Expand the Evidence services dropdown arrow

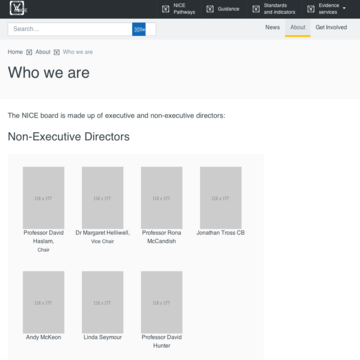[x=344, y=8]
